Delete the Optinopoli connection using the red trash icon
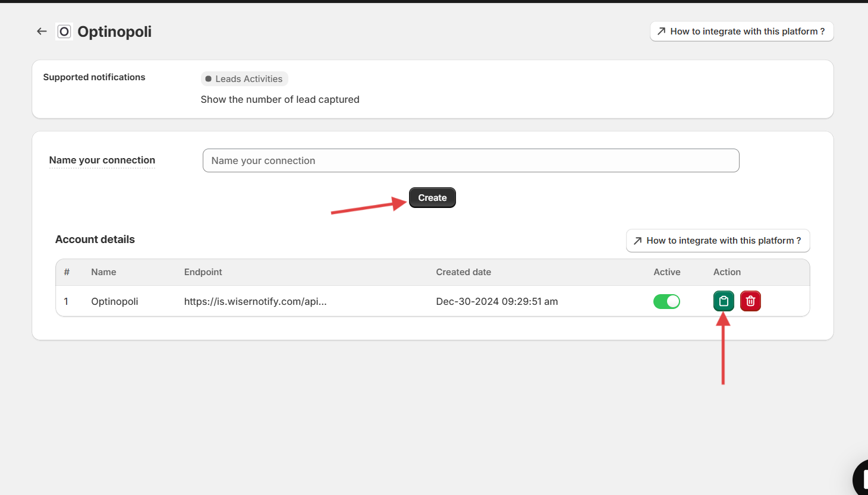The image size is (868, 495). (750, 301)
